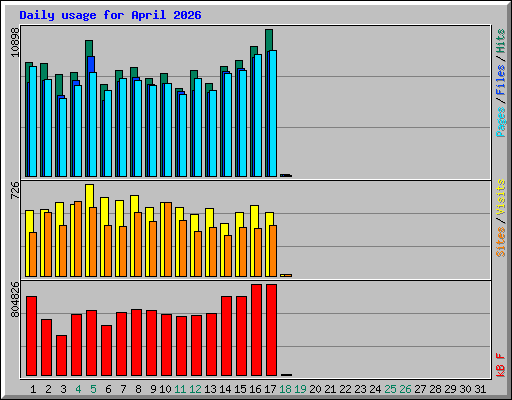The width and height of the screenshot is (512, 400).
Task: Click the red KB bar for day 1
Action: point(31,336)
